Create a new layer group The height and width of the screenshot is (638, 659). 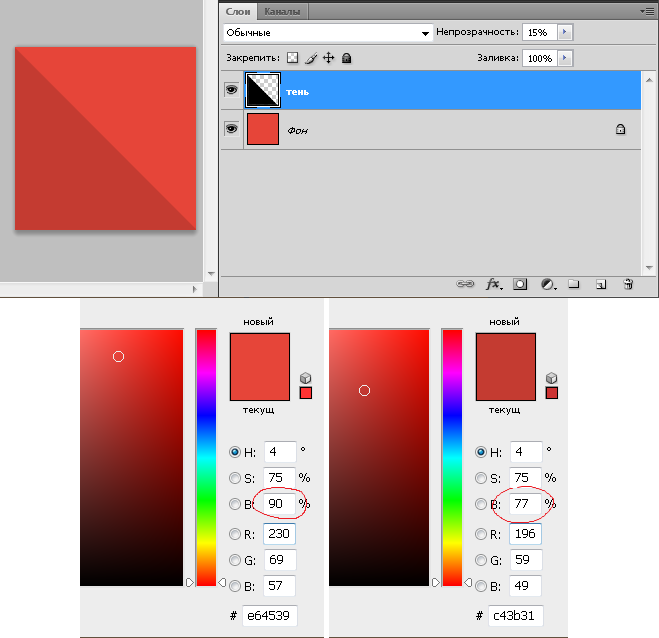[574, 284]
